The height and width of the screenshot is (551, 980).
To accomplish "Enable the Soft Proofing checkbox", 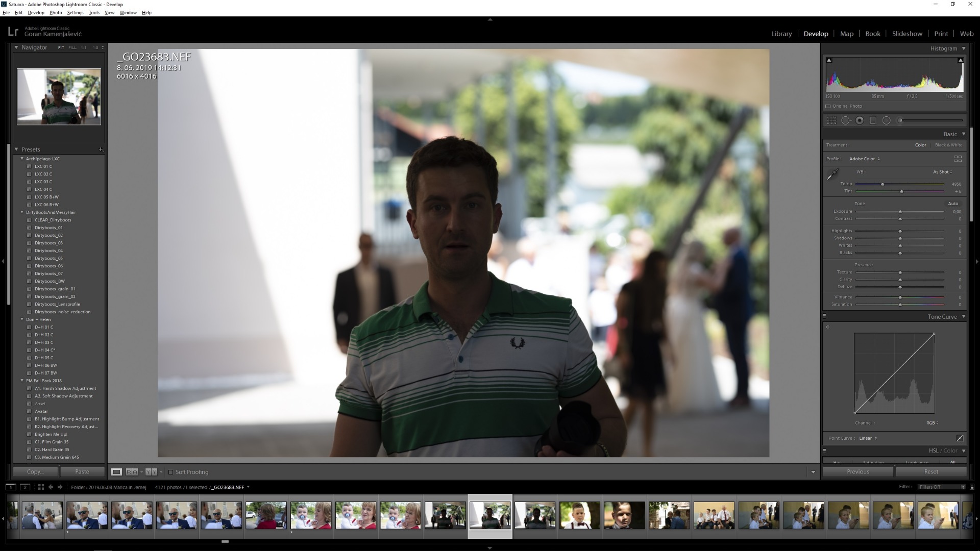I will coord(171,472).
